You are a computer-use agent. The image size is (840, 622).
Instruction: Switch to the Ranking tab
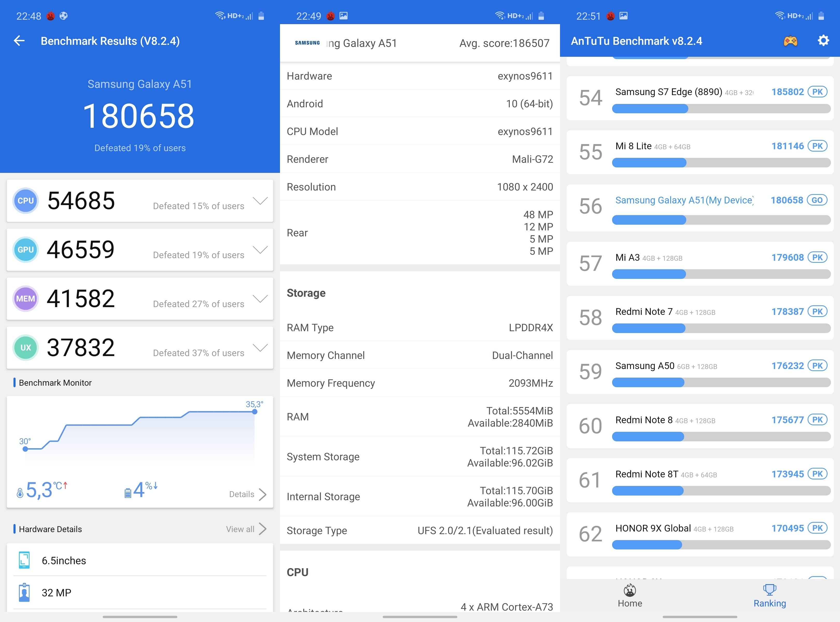pos(769,596)
